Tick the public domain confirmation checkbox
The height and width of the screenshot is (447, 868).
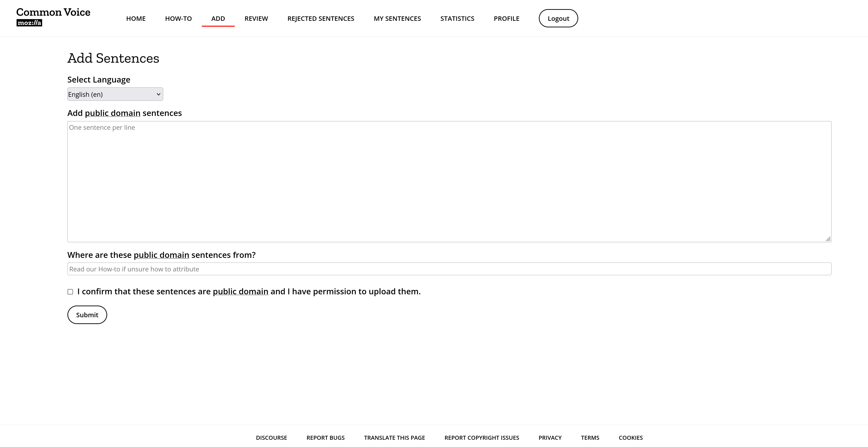click(x=70, y=292)
